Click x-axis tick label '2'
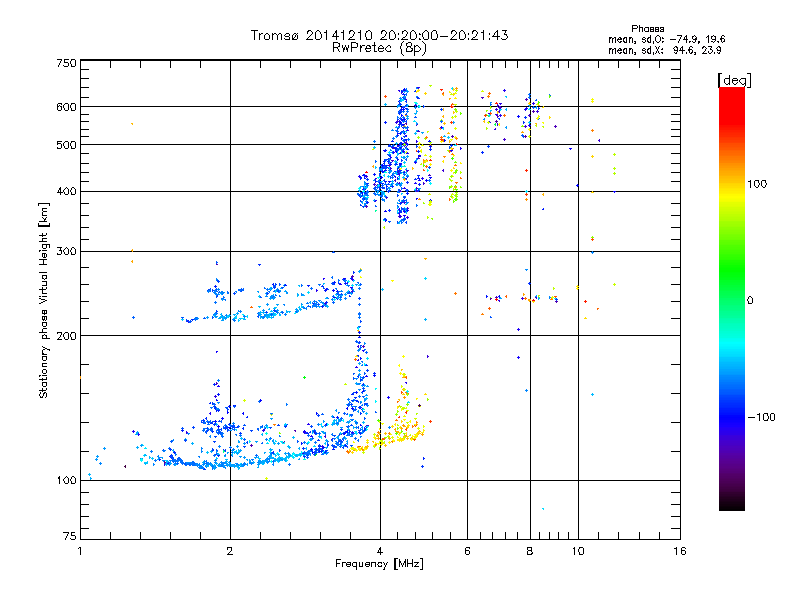The width and height of the screenshot is (800, 600). 230,551
